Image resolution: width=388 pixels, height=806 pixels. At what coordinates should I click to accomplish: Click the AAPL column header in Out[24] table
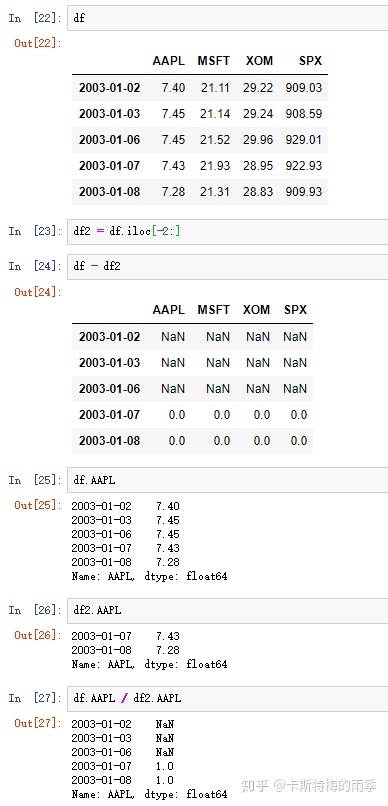click(169, 310)
